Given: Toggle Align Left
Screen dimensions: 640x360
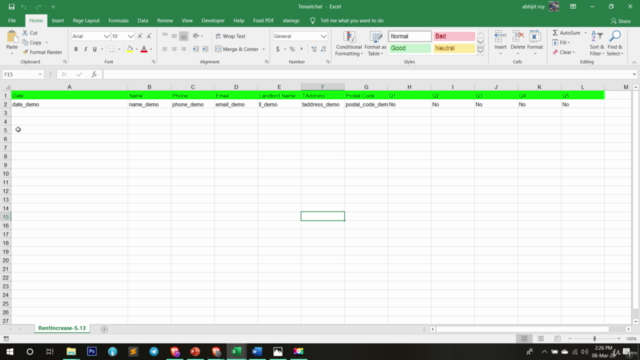Looking at the screenshot, I should (x=165, y=49).
